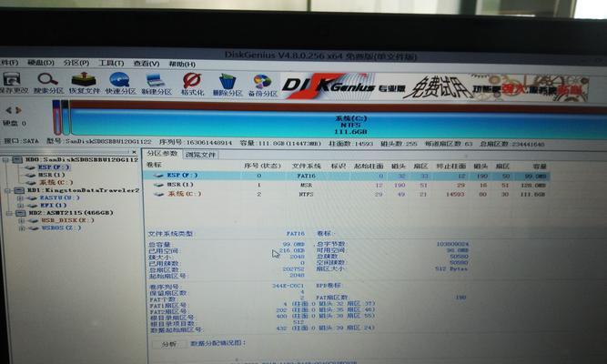
Task: Open 恢复文件 file recovery tool
Action: point(84,79)
